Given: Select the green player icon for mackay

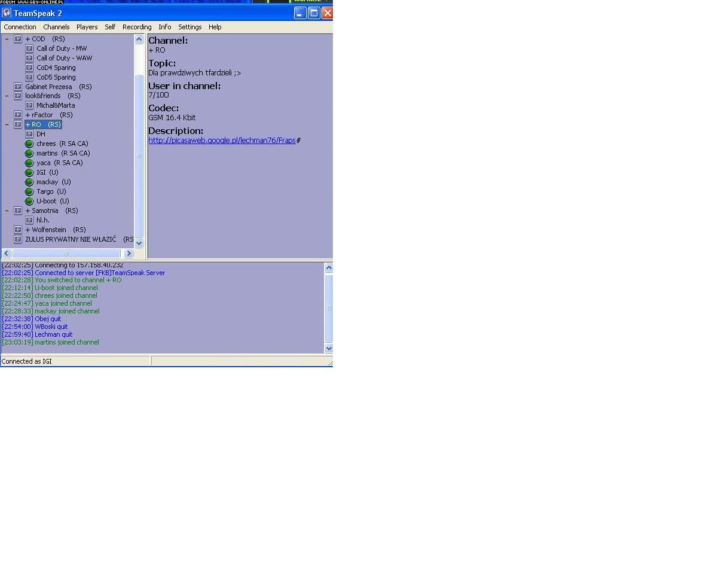Looking at the screenshot, I should point(29,182).
